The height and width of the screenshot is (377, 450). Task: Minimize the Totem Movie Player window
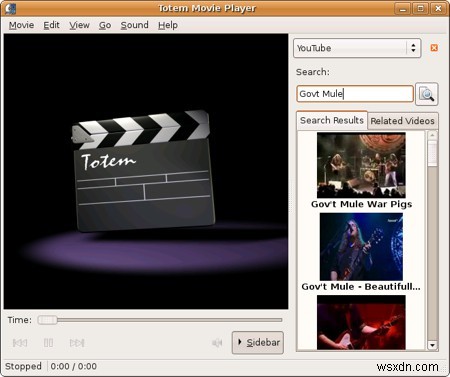tap(403, 8)
